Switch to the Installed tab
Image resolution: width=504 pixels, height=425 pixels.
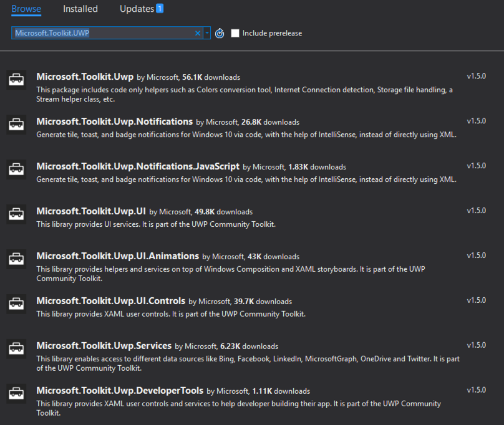pyautogui.click(x=80, y=9)
